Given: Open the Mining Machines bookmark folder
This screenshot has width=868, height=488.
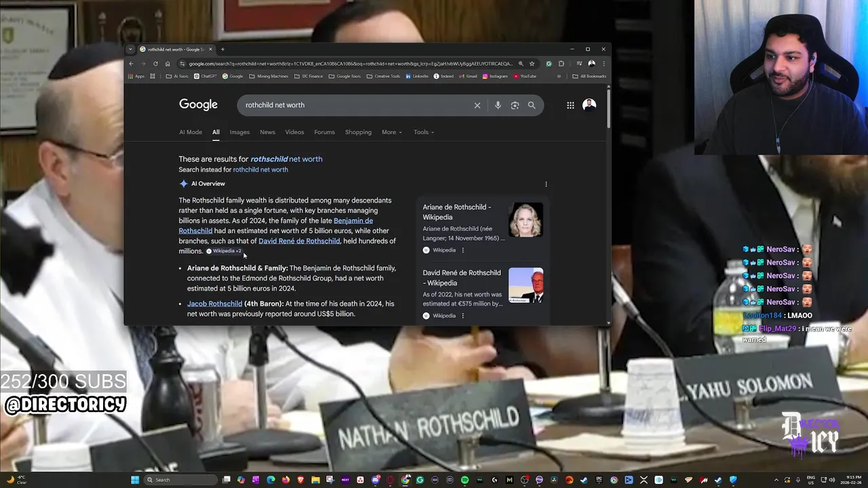Looking at the screenshot, I should (269, 77).
